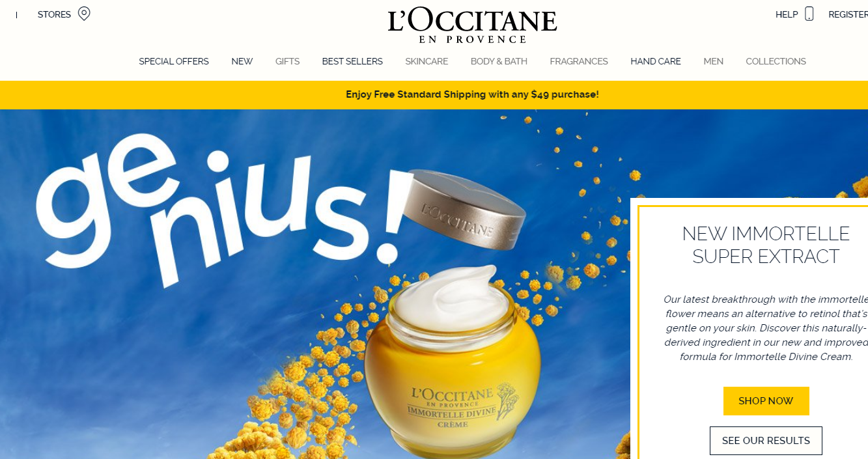Click the Stores link
Viewport: 868px width, 459px height.
pos(54,14)
